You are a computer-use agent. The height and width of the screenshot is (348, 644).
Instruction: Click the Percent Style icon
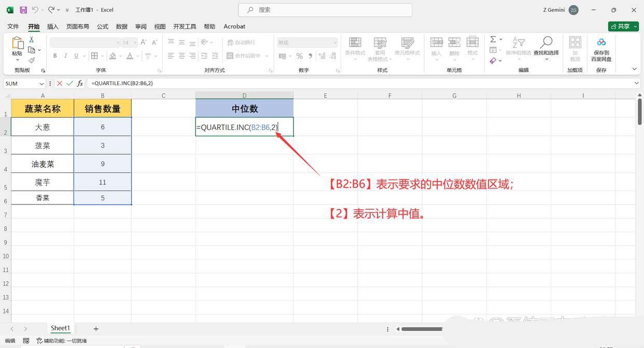coord(299,56)
